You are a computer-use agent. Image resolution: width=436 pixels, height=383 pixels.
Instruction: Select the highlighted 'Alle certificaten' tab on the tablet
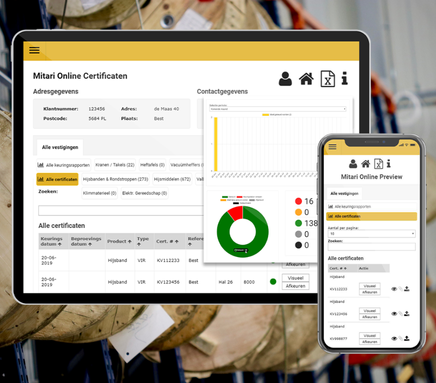click(x=57, y=179)
